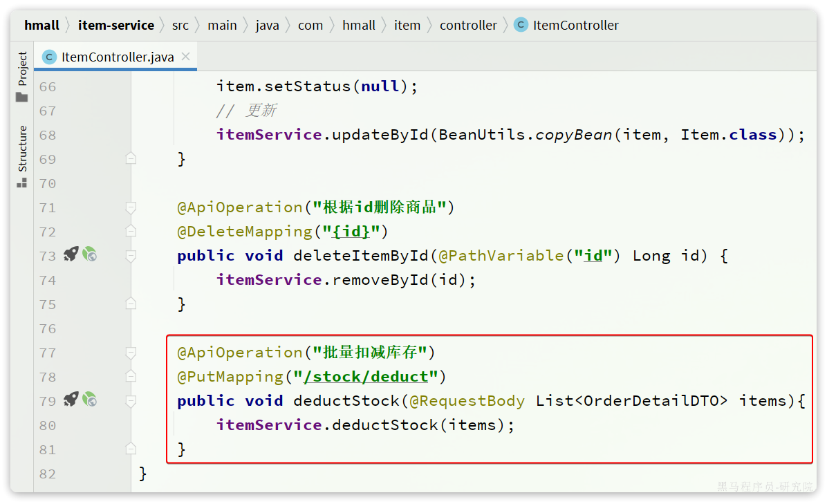This screenshot has width=827, height=504.
Task: Click the second hmall package breadcrumb
Action: click(x=359, y=26)
